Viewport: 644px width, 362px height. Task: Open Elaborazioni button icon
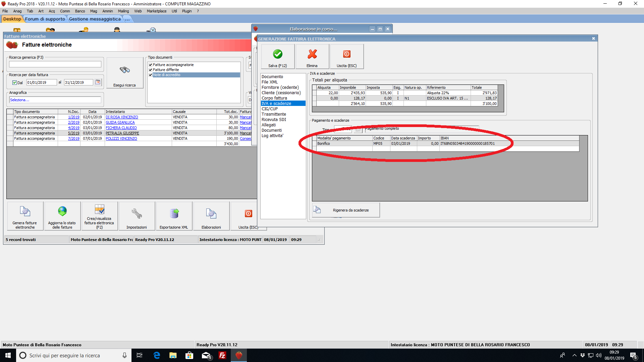tap(211, 214)
